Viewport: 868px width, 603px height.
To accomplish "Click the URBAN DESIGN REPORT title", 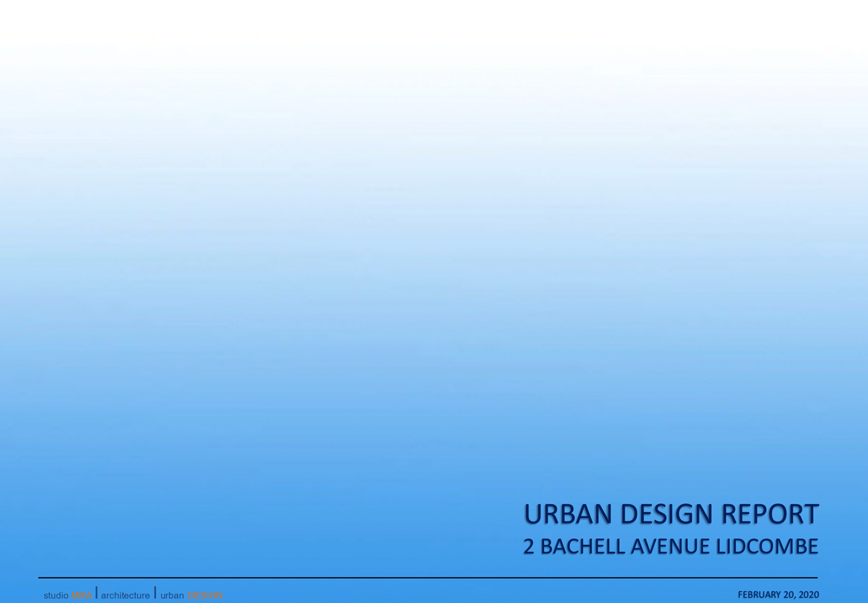I will (x=671, y=514).
